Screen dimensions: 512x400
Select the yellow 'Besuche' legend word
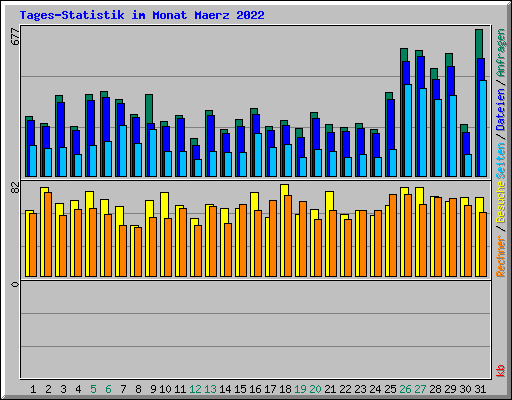pyautogui.click(x=501, y=202)
